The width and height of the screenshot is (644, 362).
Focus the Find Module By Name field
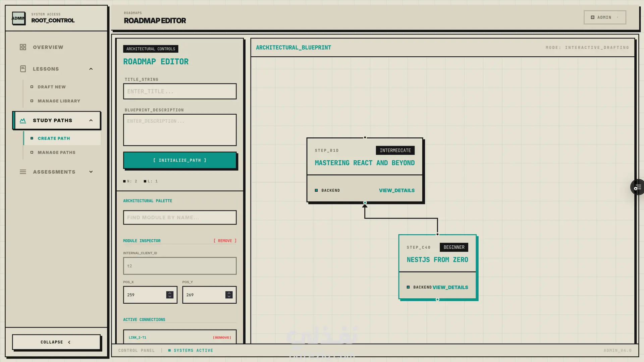pyautogui.click(x=180, y=218)
